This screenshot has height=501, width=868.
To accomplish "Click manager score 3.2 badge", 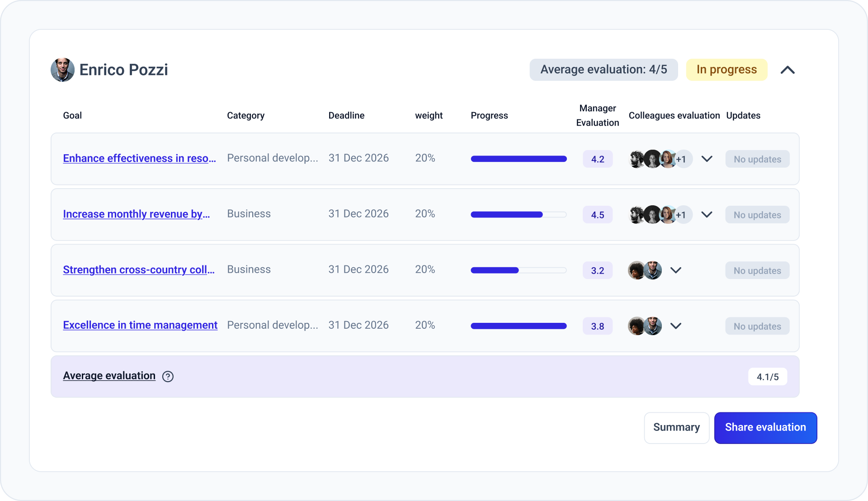I will [x=598, y=270].
